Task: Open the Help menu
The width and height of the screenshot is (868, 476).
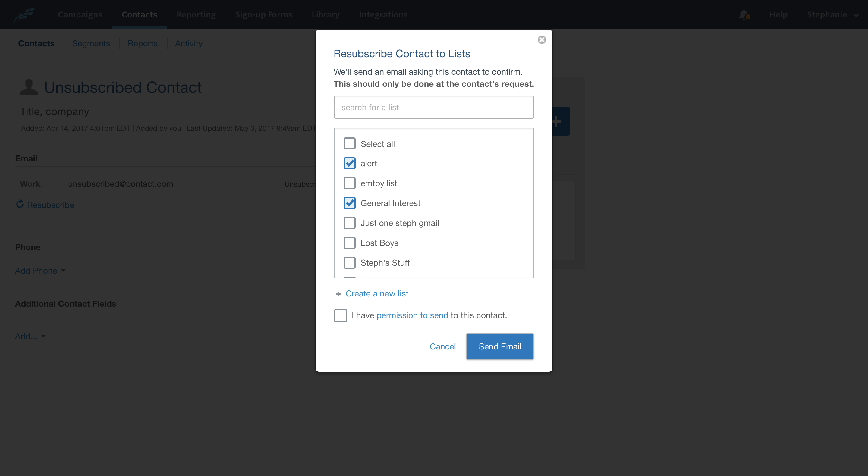Action: coord(778,14)
